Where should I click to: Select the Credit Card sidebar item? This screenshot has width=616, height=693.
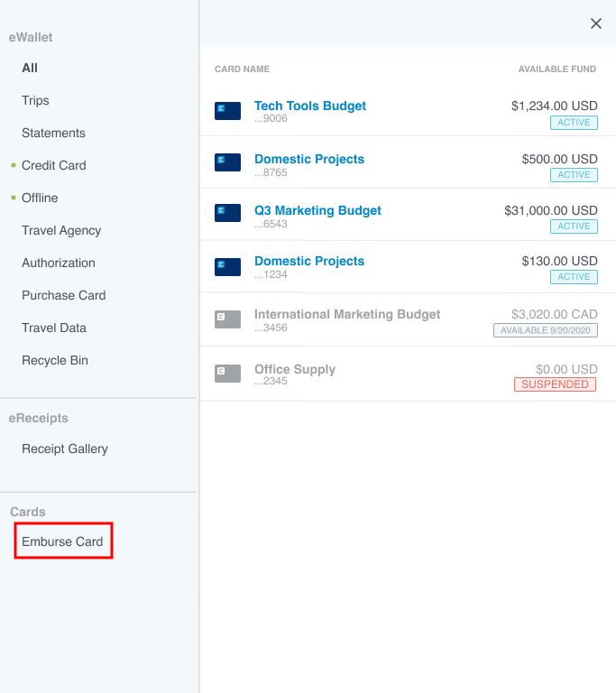53,165
